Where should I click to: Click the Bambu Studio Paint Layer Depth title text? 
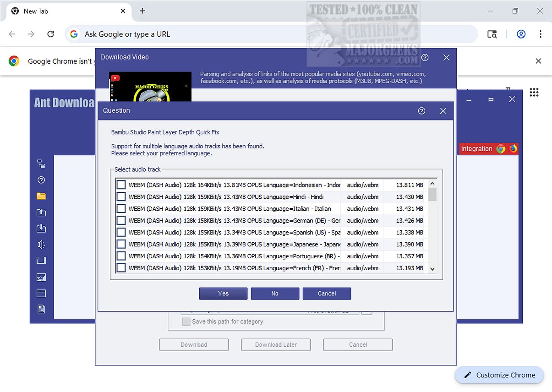tap(165, 132)
